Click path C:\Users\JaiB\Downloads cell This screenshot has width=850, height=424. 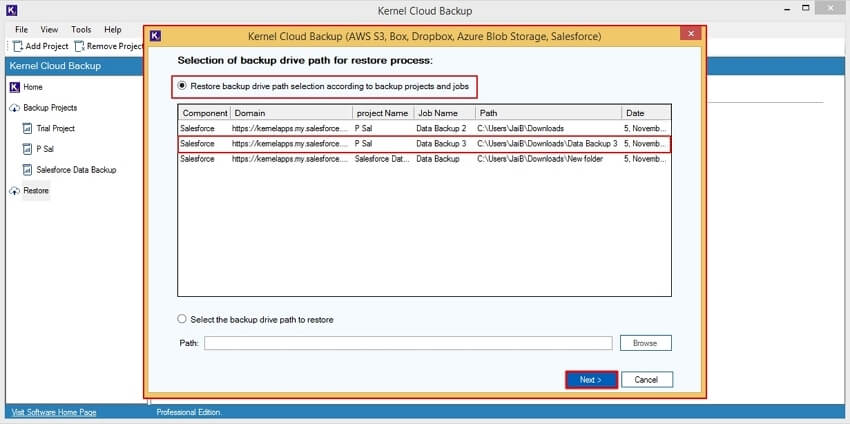(x=520, y=129)
